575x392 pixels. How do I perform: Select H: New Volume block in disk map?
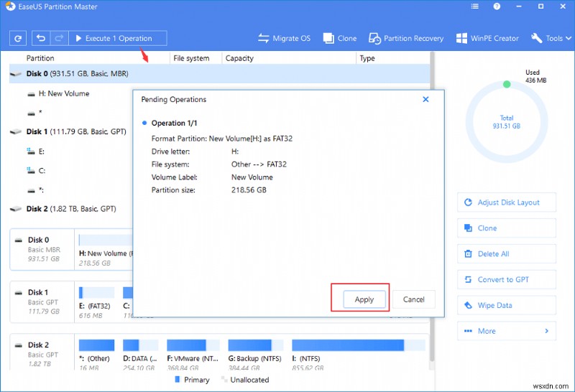[x=105, y=251]
